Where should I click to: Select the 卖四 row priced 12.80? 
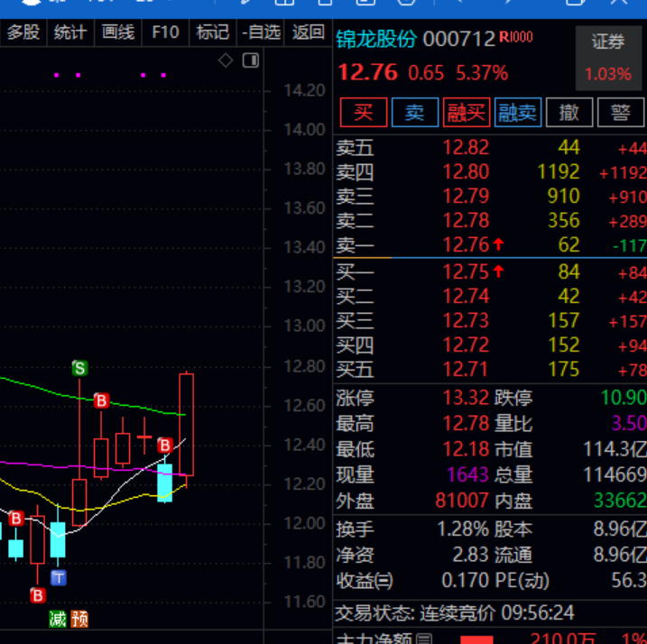(x=490, y=171)
